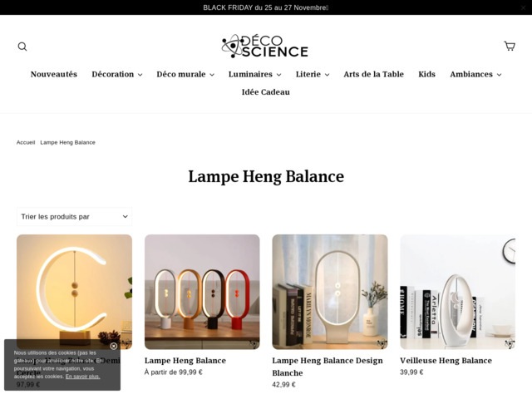
Task: Open the Trier les produits par selector
Action: coord(74,216)
